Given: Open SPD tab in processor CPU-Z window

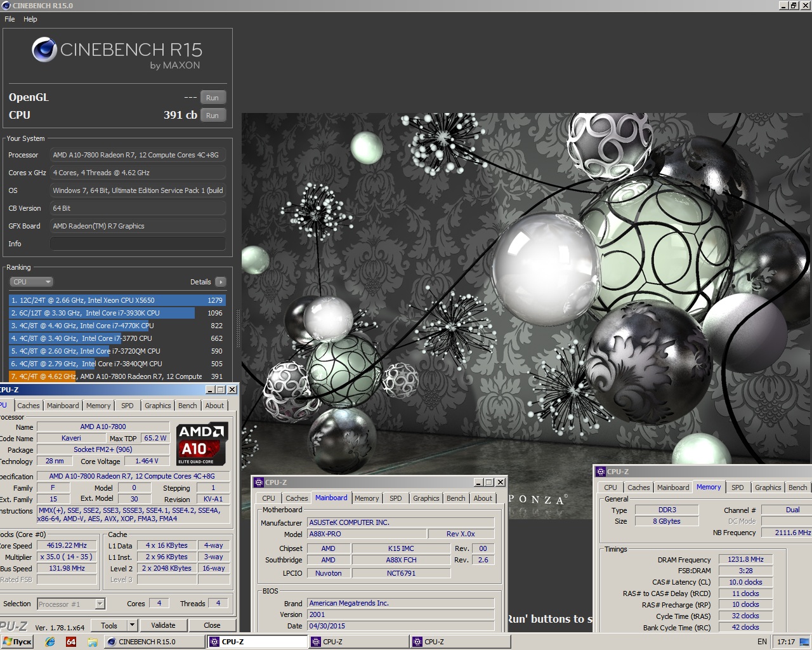Looking at the screenshot, I should click(x=128, y=406).
